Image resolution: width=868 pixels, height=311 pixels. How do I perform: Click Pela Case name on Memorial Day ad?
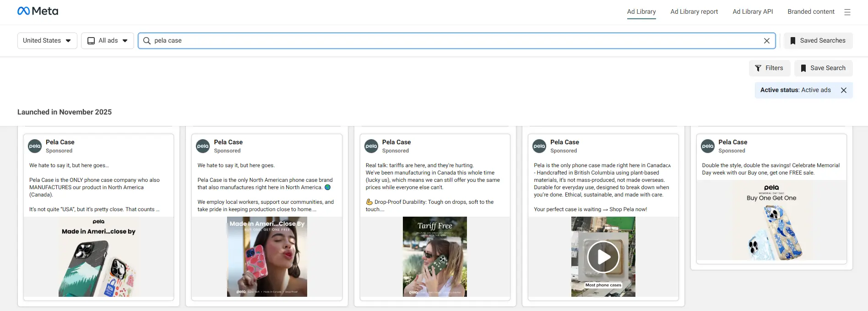click(x=732, y=142)
